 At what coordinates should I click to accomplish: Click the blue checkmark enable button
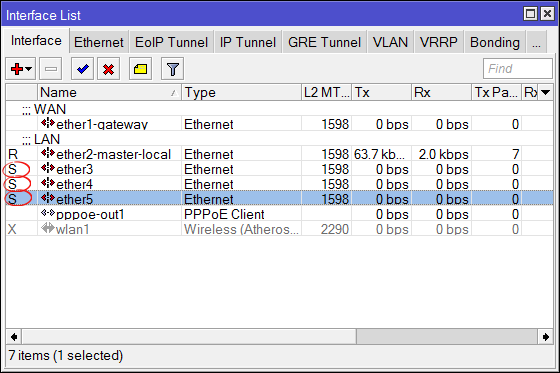click(82, 69)
